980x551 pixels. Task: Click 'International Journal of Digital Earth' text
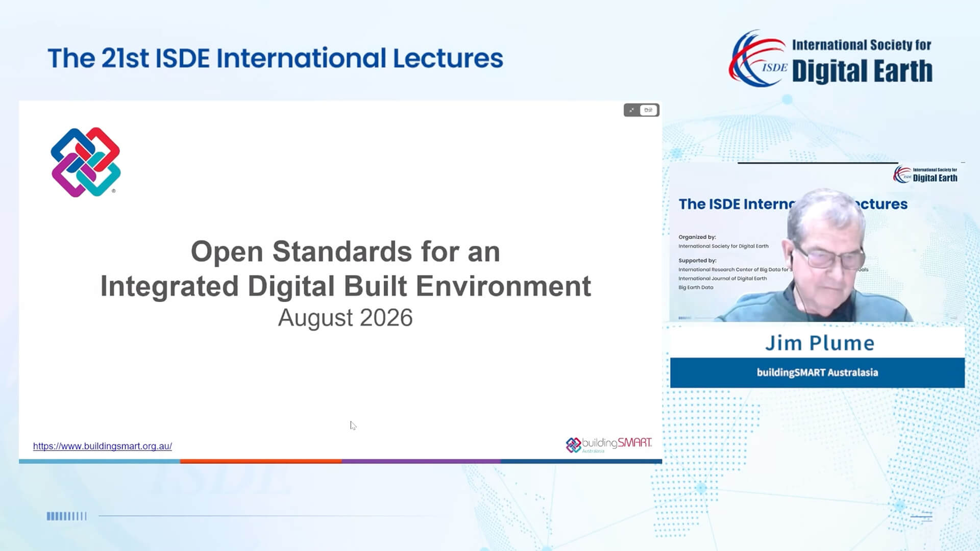(x=722, y=279)
